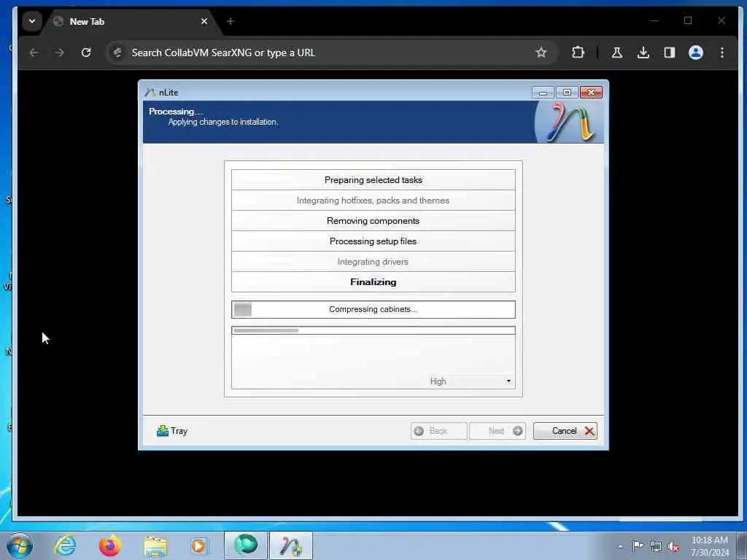
Task: Open the High priority dropdown
Action: coord(470,381)
